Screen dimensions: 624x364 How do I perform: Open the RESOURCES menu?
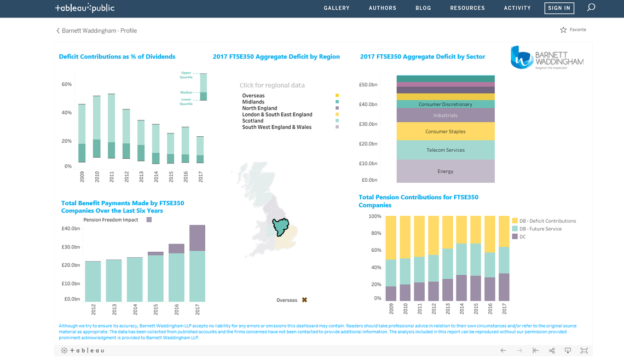pyautogui.click(x=467, y=8)
